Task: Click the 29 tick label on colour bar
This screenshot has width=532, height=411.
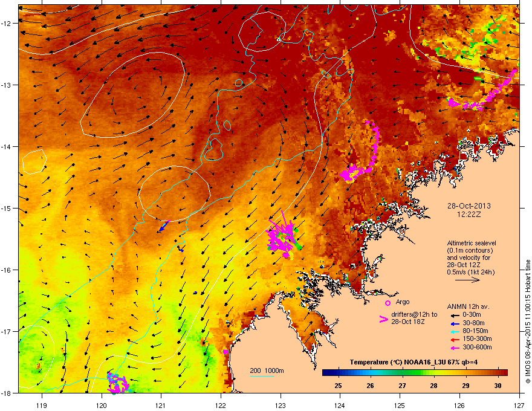Action: click(x=465, y=386)
